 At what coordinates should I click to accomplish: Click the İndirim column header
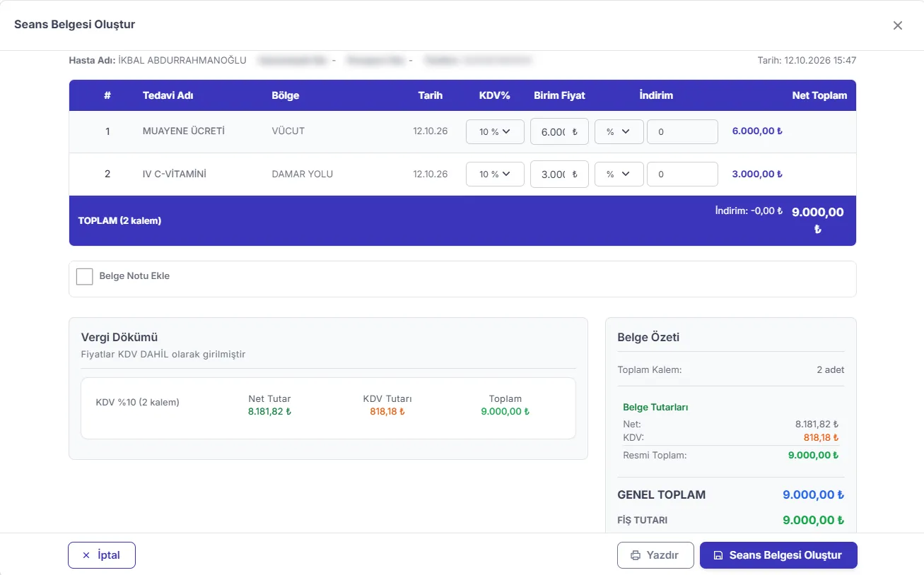pos(656,95)
